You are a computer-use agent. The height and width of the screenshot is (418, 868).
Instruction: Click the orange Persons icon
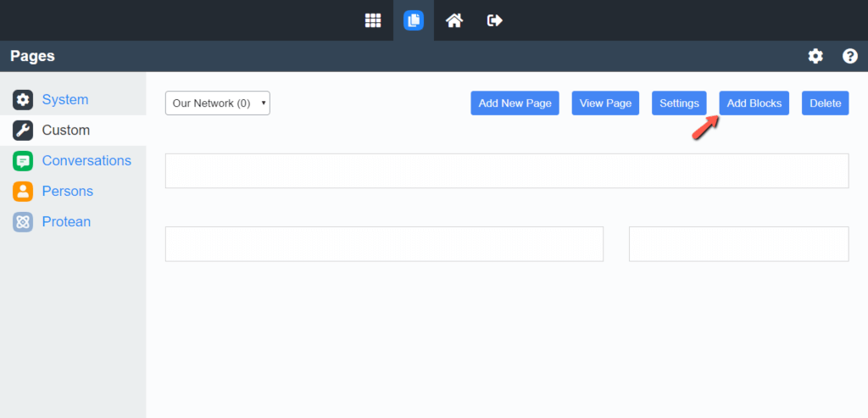point(23,192)
